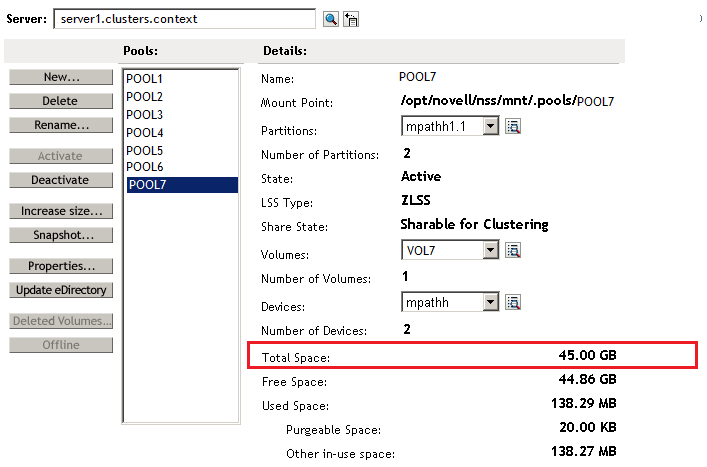Click the Partitions details icon
707x467 pixels.
(514, 126)
